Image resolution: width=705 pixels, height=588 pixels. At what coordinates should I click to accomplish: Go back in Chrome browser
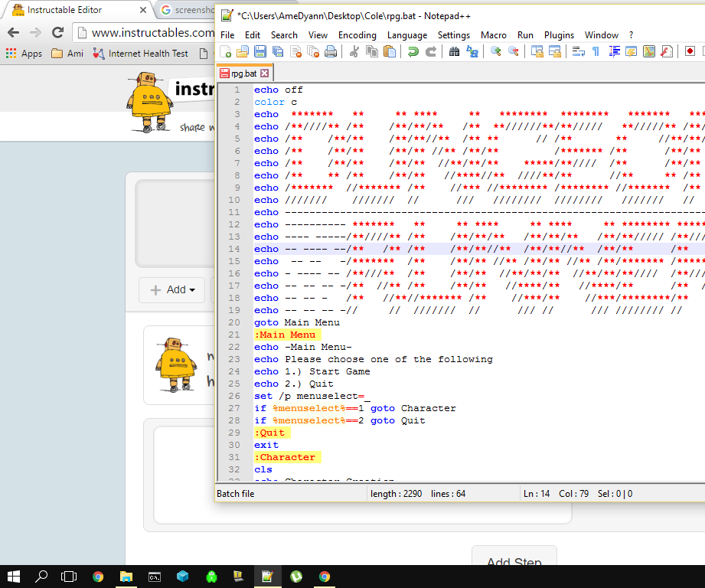click(x=14, y=32)
